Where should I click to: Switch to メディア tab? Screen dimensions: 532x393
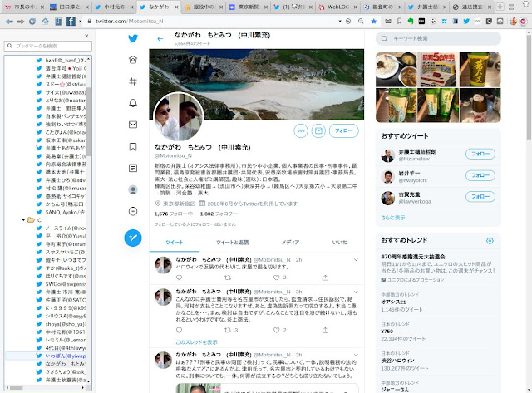click(x=290, y=243)
